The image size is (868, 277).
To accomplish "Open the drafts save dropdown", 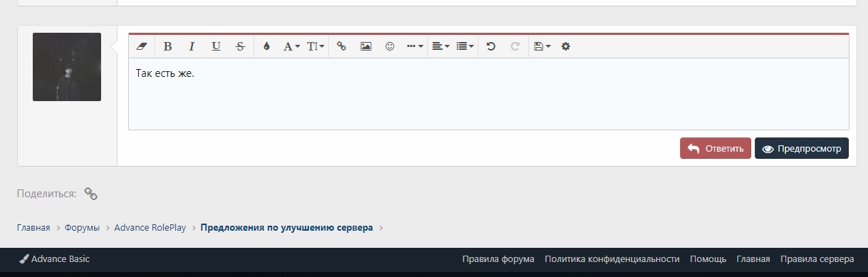I will coord(542,46).
